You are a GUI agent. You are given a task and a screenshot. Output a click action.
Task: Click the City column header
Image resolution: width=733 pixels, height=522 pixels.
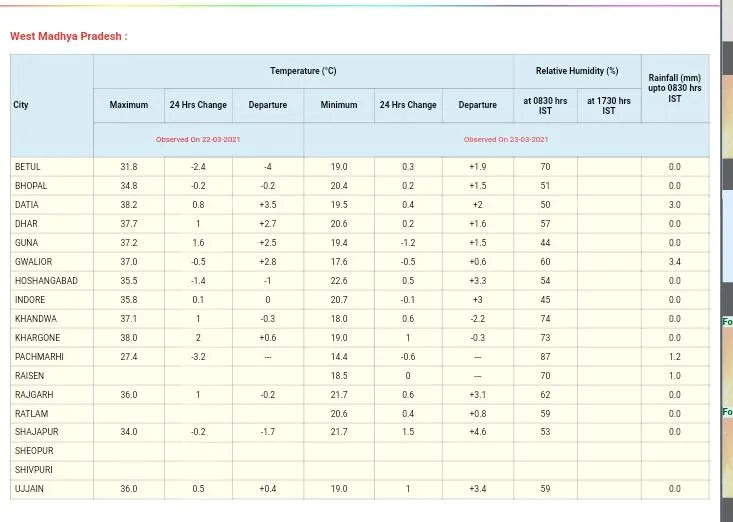(21, 105)
